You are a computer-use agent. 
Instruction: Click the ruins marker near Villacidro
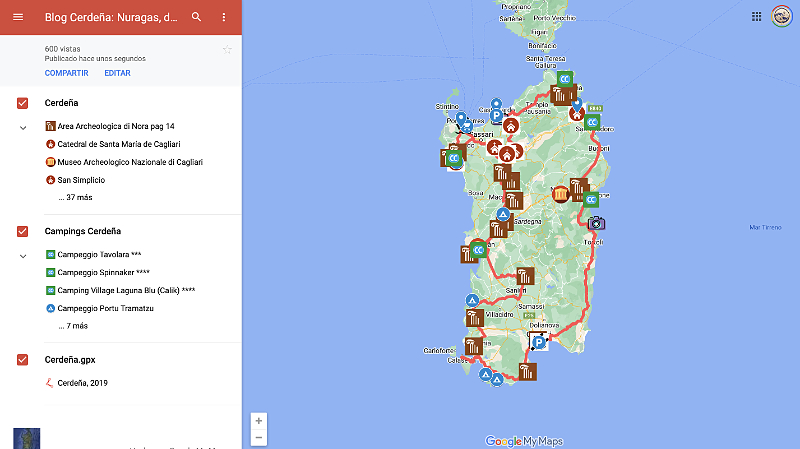474,318
